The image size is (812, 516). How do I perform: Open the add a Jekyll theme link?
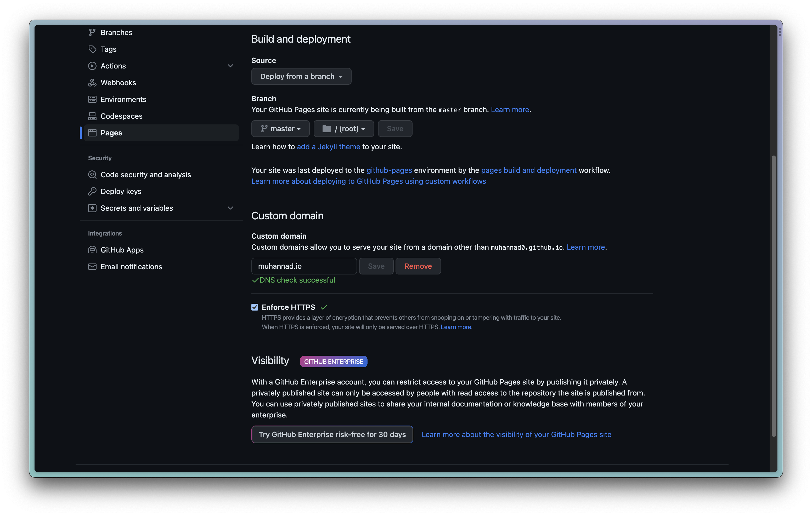tap(328, 147)
